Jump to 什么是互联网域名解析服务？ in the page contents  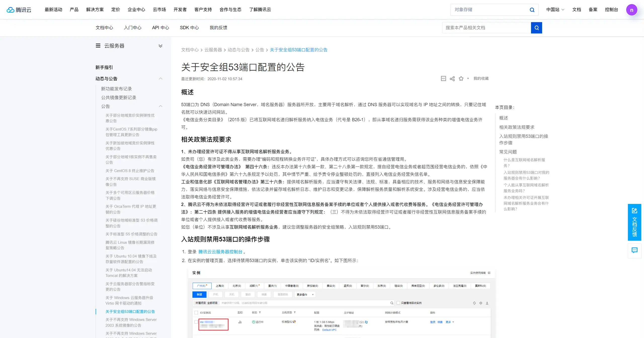pos(524,163)
